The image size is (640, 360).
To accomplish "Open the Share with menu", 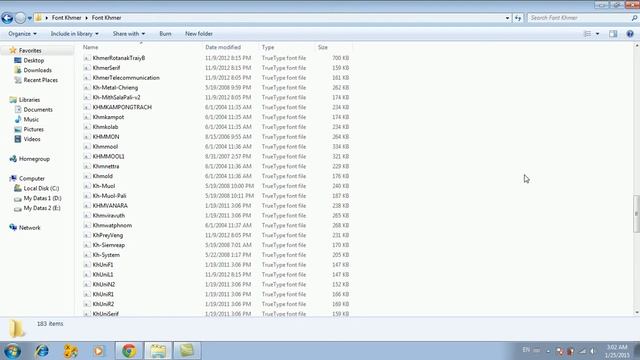I will point(129,34).
